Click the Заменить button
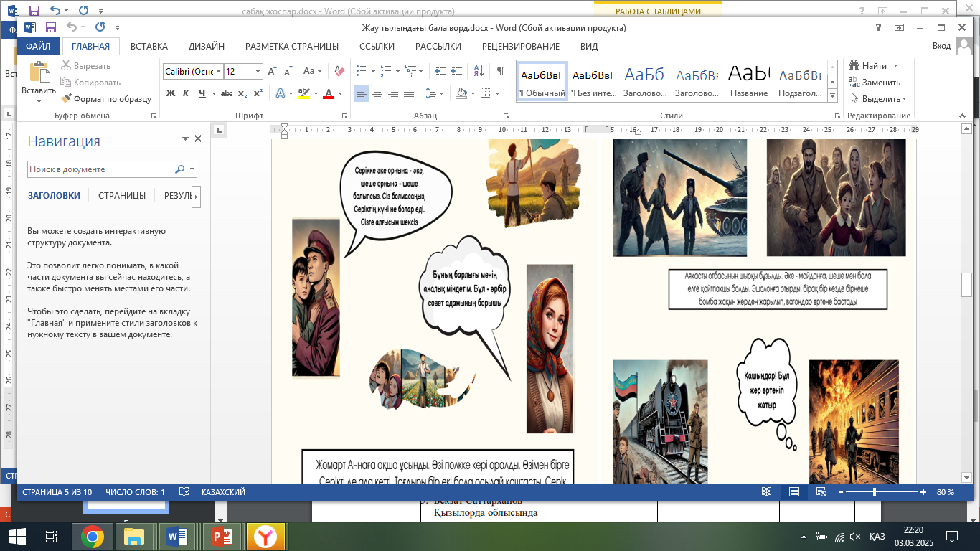Image resolution: width=980 pixels, height=551 pixels. pyautogui.click(x=880, y=83)
